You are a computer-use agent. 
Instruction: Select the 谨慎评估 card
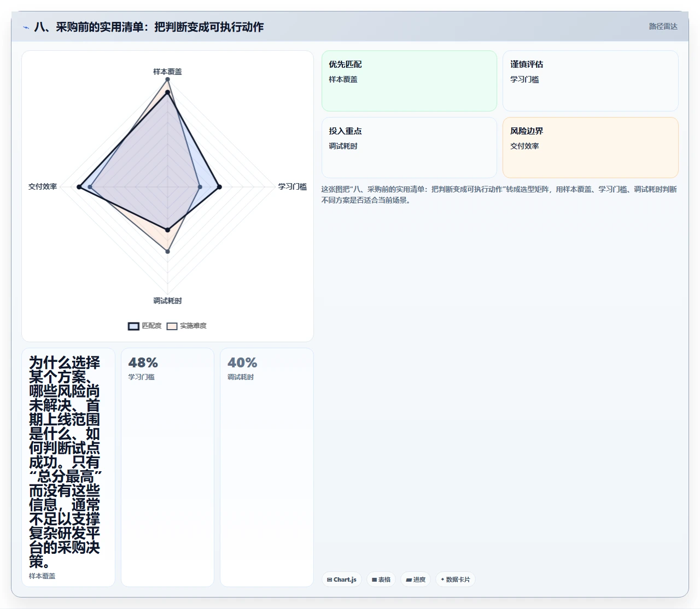(x=591, y=81)
